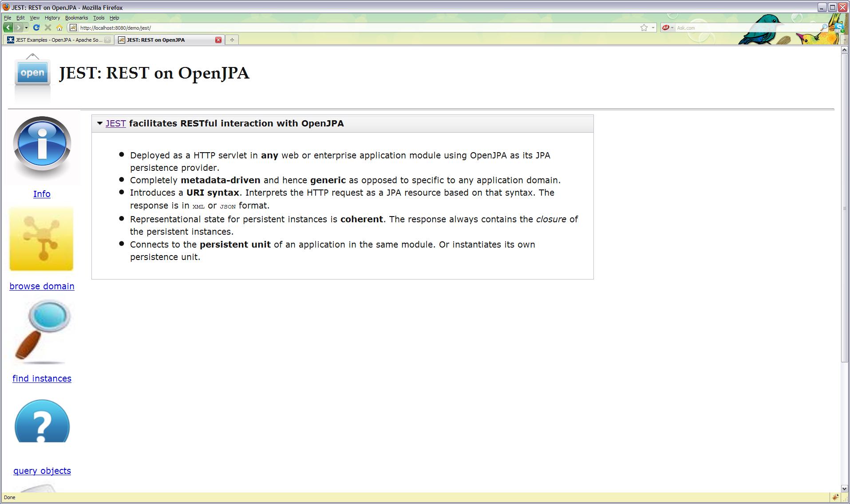Screen dimensions: 850x504
Task: Go to the Home page icon
Action: tap(59, 28)
